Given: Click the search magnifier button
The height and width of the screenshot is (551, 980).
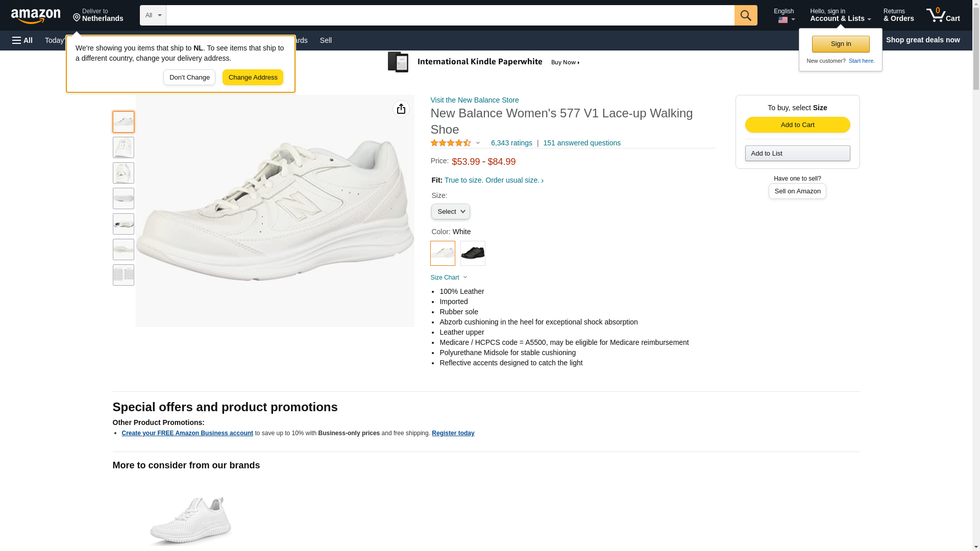Looking at the screenshot, I should click(745, 15).
